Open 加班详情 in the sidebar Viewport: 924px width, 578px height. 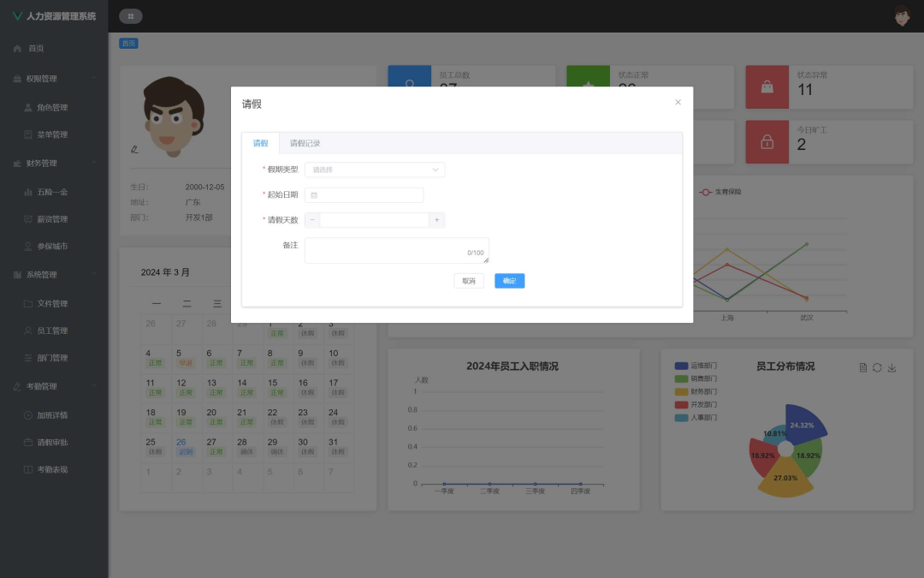pyautogui.click(x=52, y=414)
